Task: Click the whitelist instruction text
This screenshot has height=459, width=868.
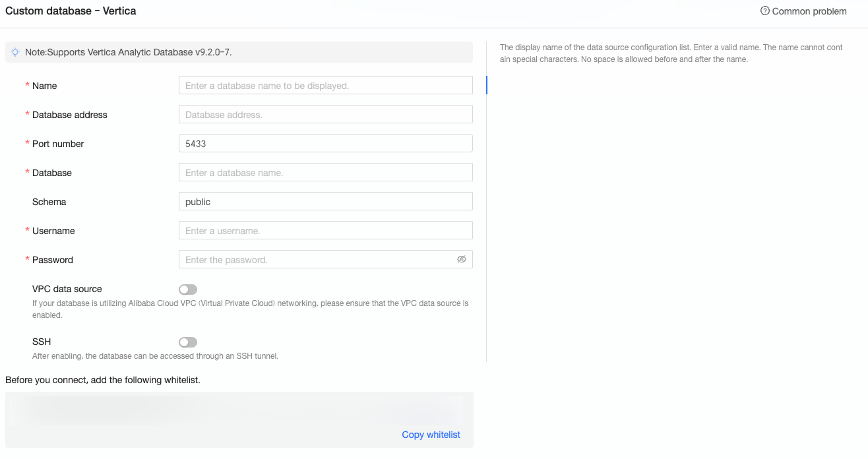Action: tap(102, 380)
